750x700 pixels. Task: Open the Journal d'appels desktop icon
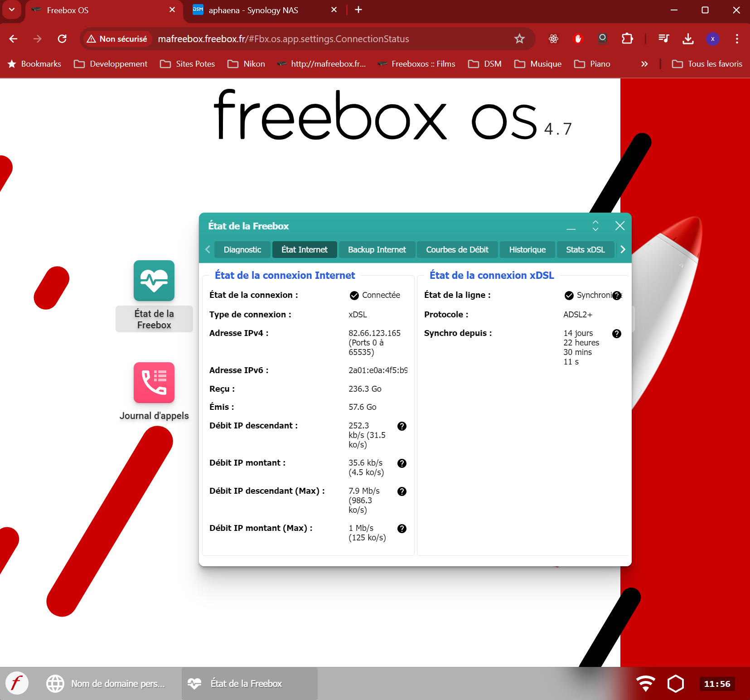tap(154, 383)
